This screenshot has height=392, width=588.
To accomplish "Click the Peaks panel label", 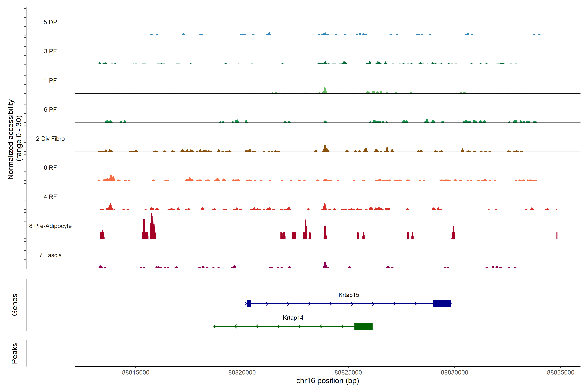I will [x=15, y=353].
